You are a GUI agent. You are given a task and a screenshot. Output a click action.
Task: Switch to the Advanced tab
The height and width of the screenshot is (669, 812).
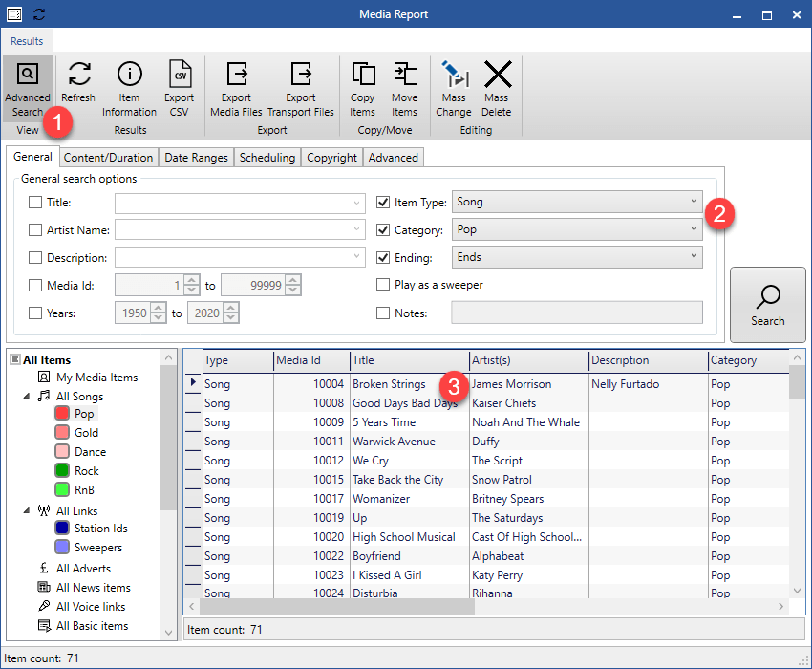(394, 158)
